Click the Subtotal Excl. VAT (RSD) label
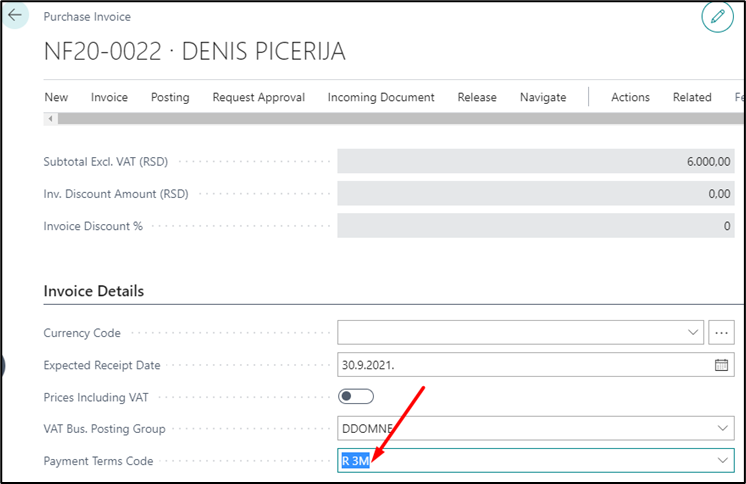The width and height of the screenshot is (746, 484). click(x=106, y=162)
